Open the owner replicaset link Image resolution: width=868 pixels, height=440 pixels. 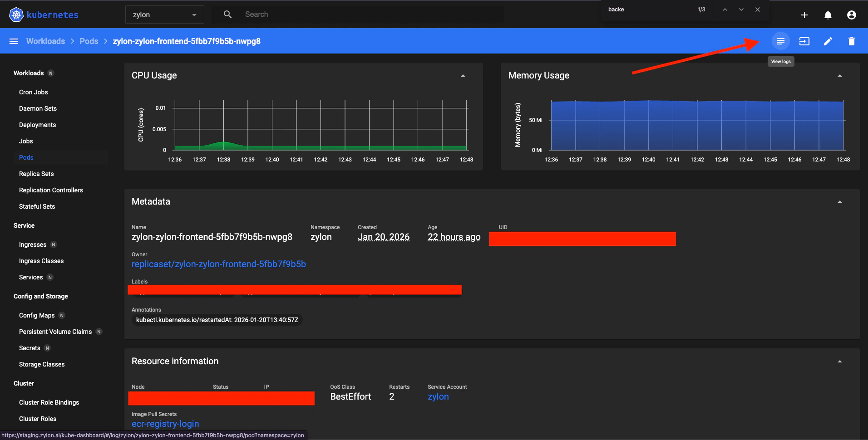tap(219, 264)
